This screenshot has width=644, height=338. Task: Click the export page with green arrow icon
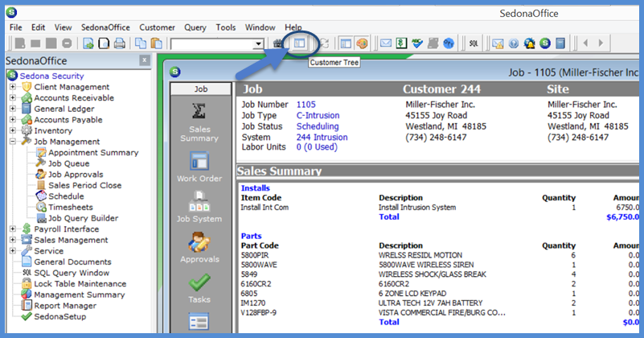[x=88, y=43]
